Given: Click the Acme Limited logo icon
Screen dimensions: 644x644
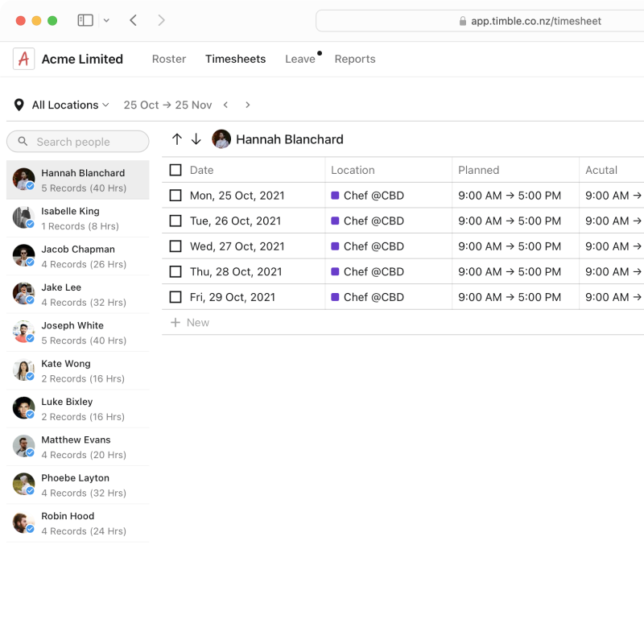Looking at the screenshot, I should [22, 58].
